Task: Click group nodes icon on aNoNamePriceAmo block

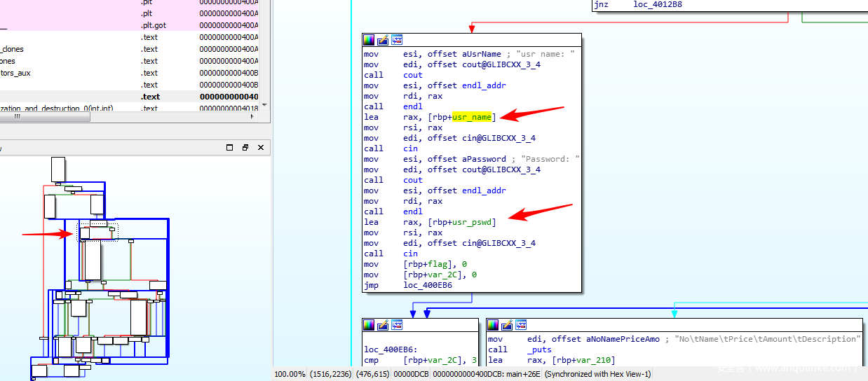Action: (521, 325)
